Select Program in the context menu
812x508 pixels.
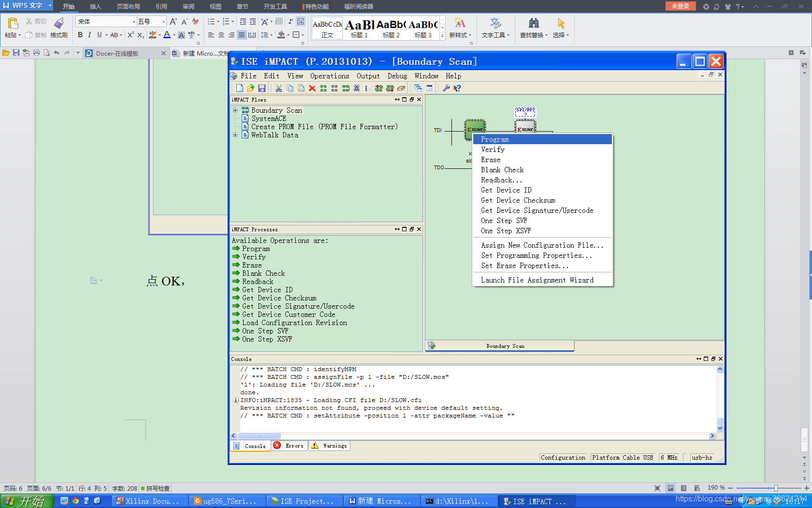pyautogui.click(x=542, y=139)
